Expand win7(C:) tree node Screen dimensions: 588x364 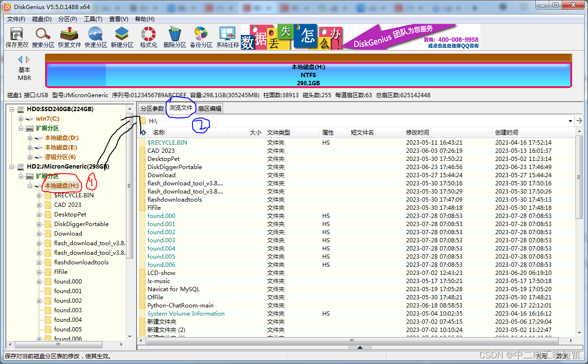[x=21, y=119]
